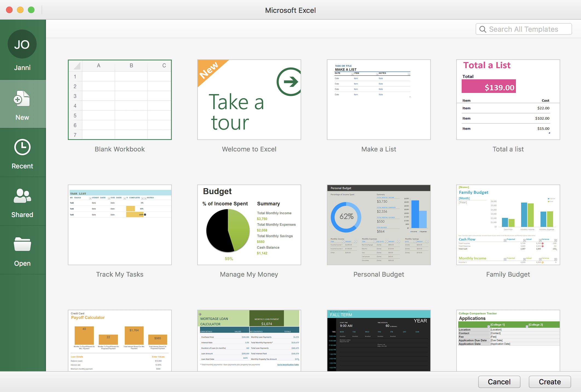
Task: Click the Blank Workbook label
Action: coord(120,149)
